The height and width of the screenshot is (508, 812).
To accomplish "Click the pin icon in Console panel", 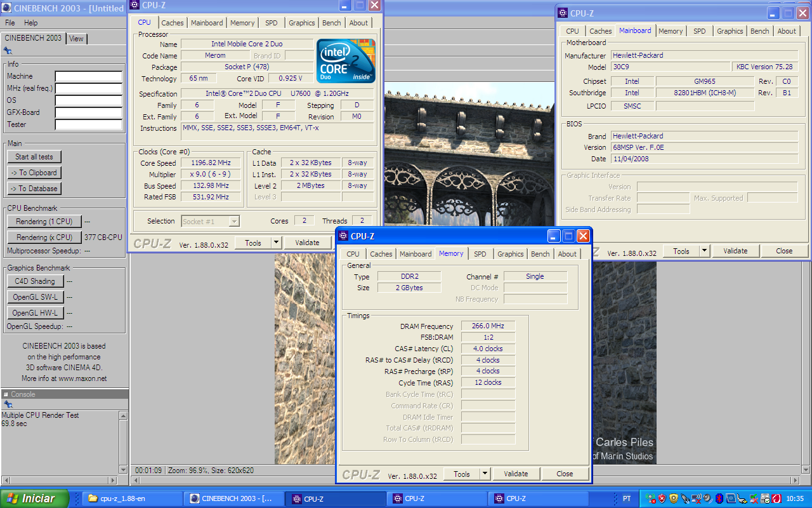I will [x=8, y=404].
